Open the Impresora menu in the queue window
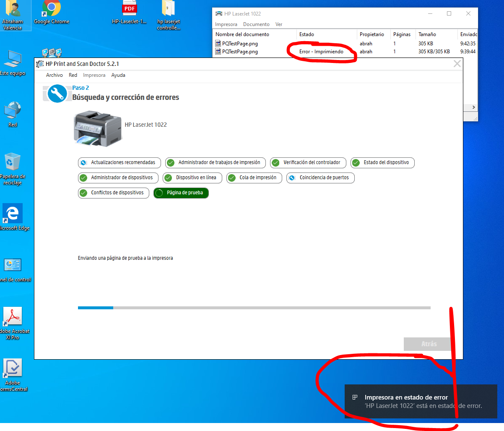 point(226,24)
